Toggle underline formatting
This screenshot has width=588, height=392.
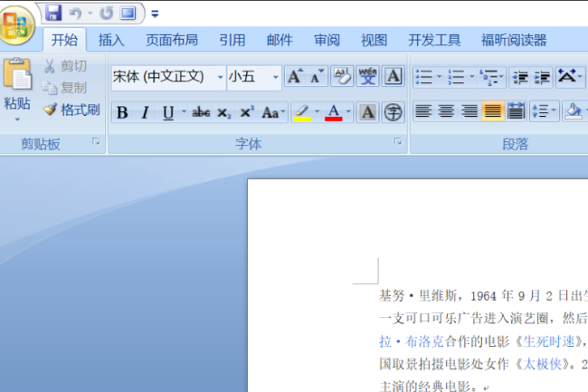(x=168, y=112)
